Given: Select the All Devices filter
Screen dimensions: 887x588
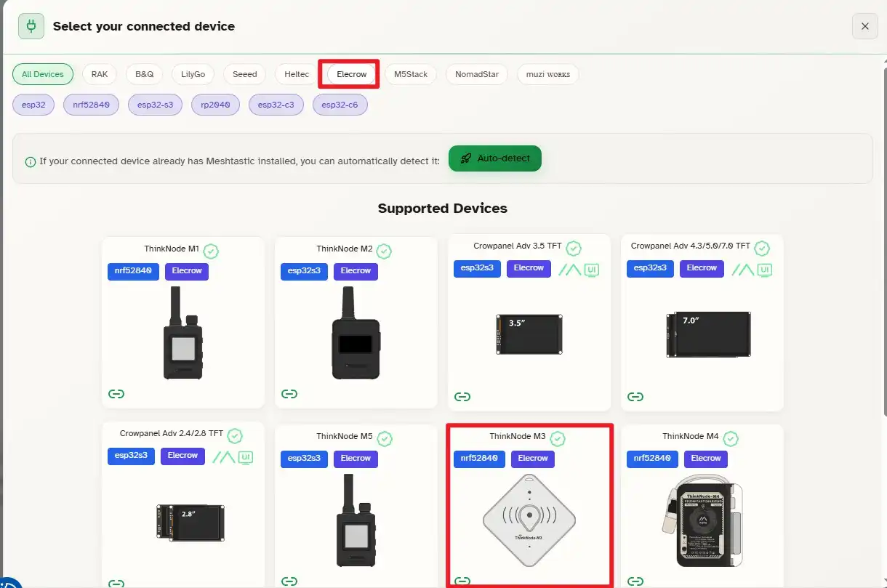Looking at the screenshot, I should click(x=43, y=74).
